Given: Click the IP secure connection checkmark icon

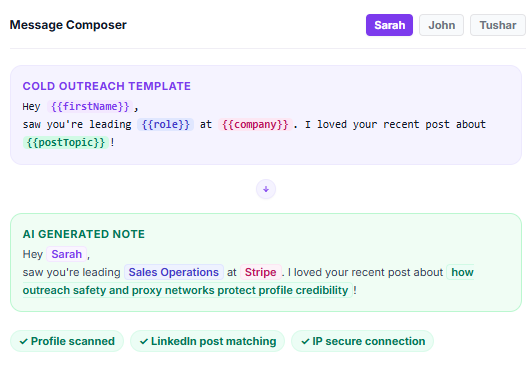Looking at the screenshot, I should (x=305, y=342).
